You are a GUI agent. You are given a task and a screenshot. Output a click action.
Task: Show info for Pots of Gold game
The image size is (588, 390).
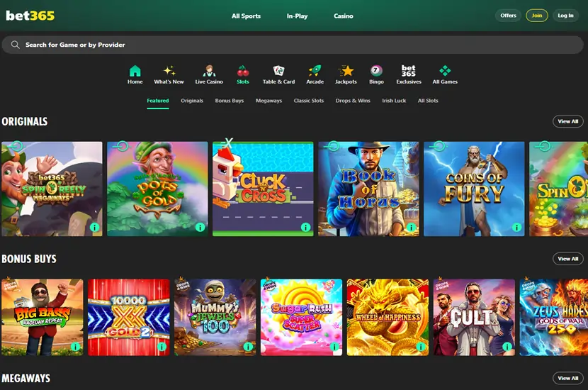(200, 228)
